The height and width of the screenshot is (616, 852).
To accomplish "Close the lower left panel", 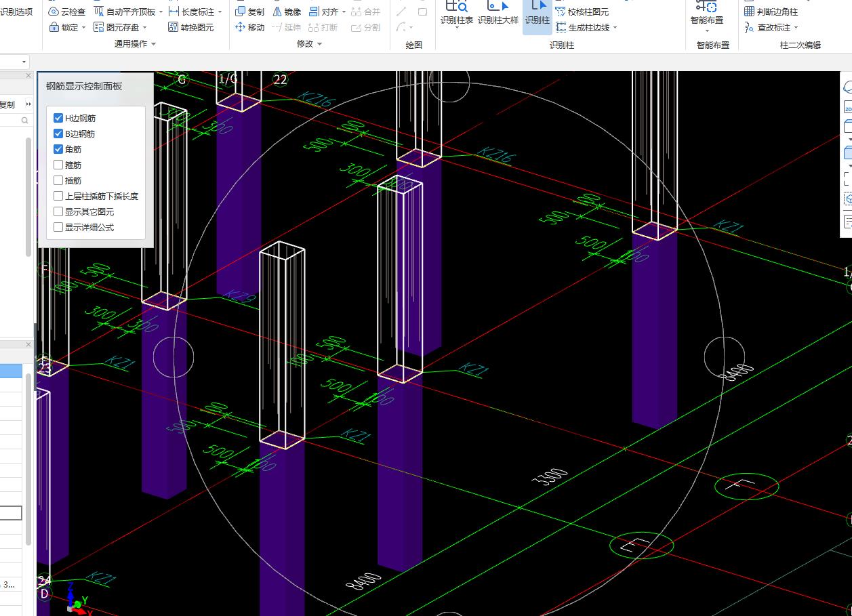I will [28, 344].
